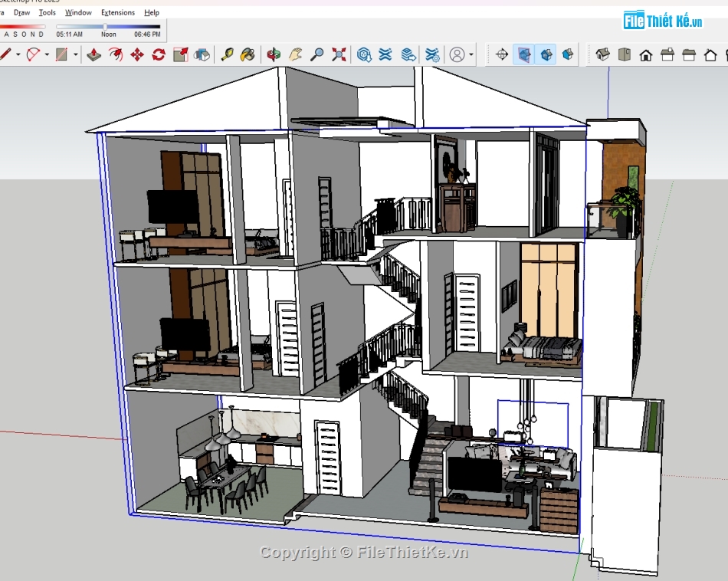728x581 pixels.
Task: Select the Pencil line tool
Action: 5,54
